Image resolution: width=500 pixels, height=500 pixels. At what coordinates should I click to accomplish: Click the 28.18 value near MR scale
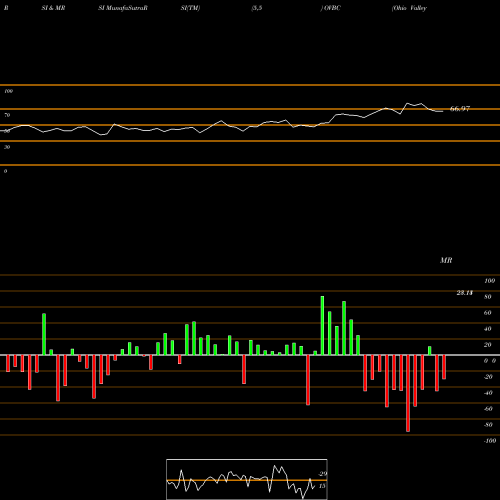pyautogui.click(x=465, y=293)
